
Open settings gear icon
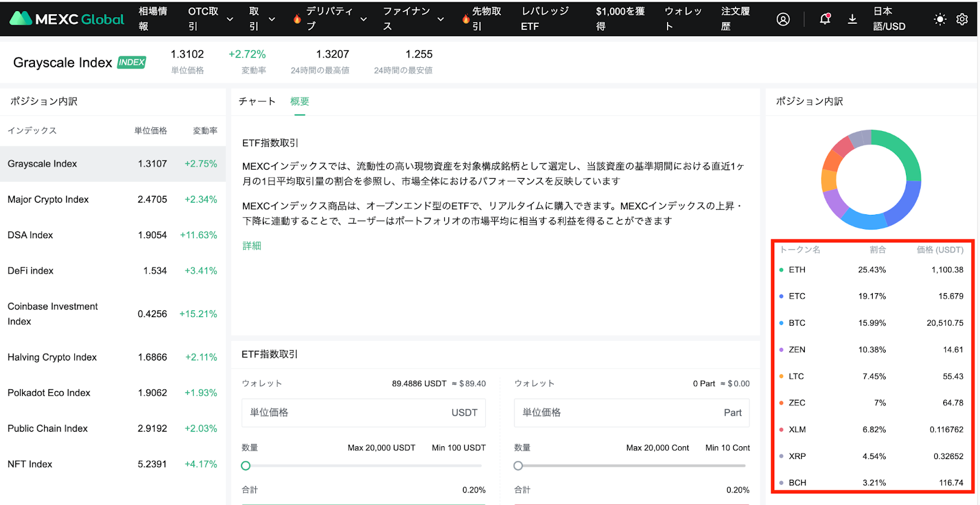point(962,19)
